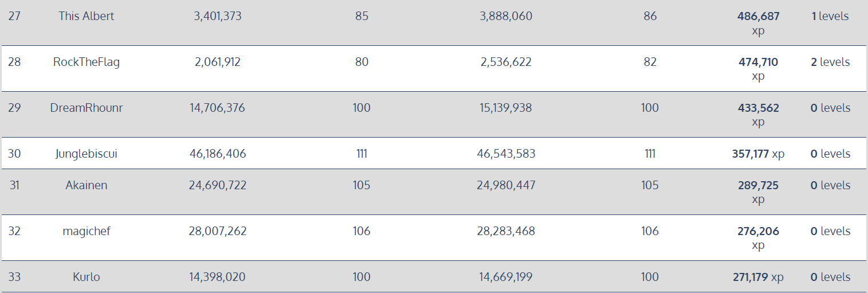Select starting XP 14,706,376
868x293 pixels.
click(217, 108)
